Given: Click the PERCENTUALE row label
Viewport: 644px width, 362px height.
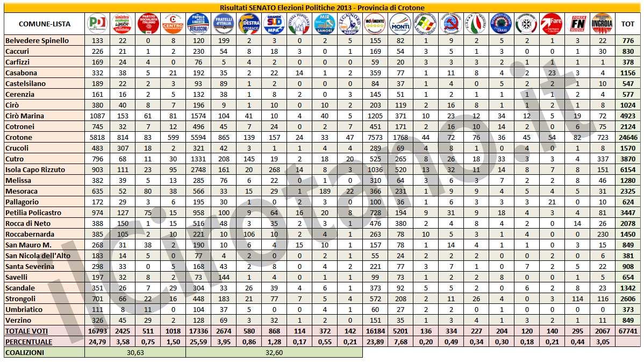Looking at the screenshot, I should (29, 342).
